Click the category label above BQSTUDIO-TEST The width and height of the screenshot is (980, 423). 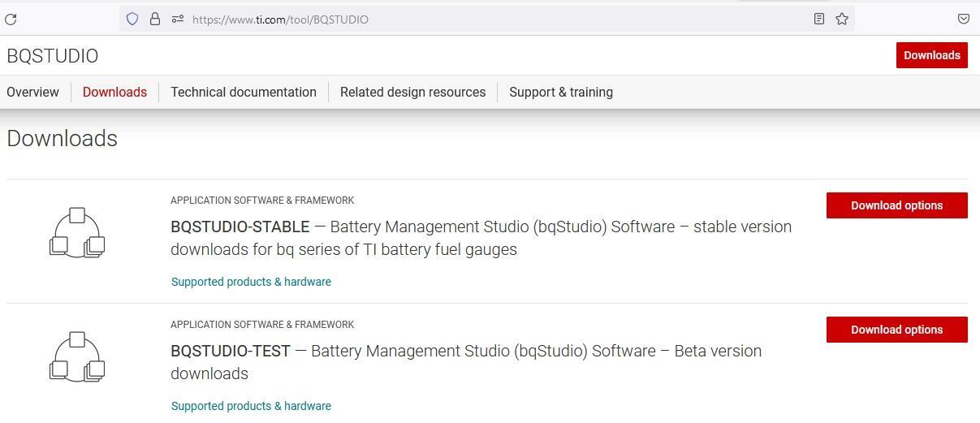tap(262, 324)
